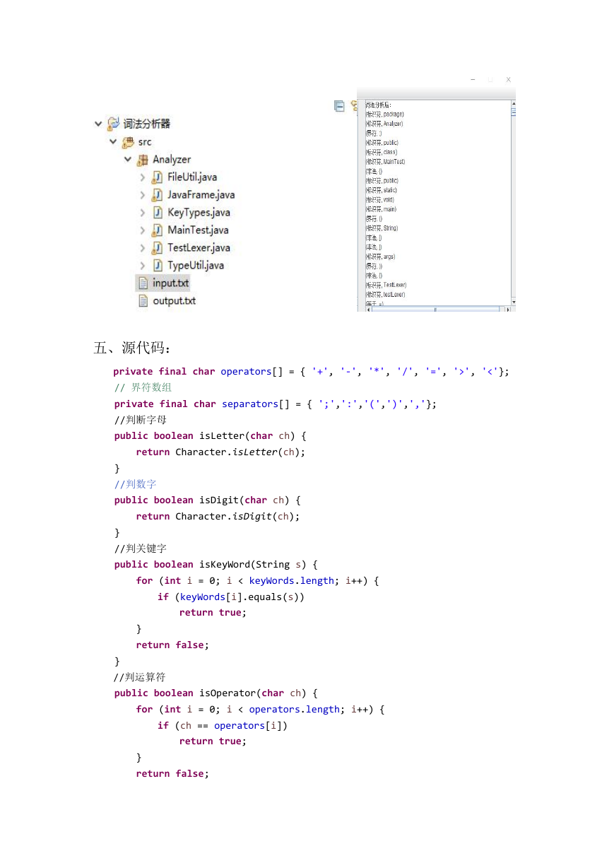Expand the TypeUtil.java node
The height and width of the screenshot is (868, 614).
point(142,266)
